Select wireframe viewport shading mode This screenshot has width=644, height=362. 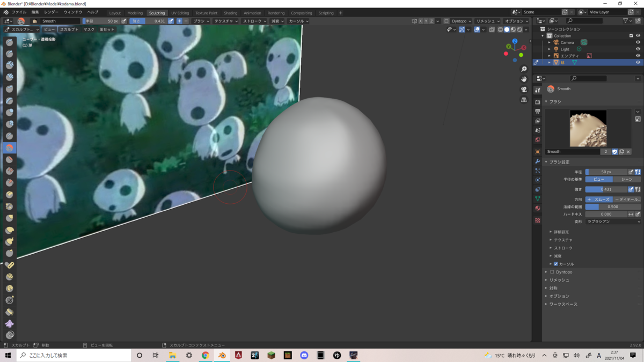point(500,29)
